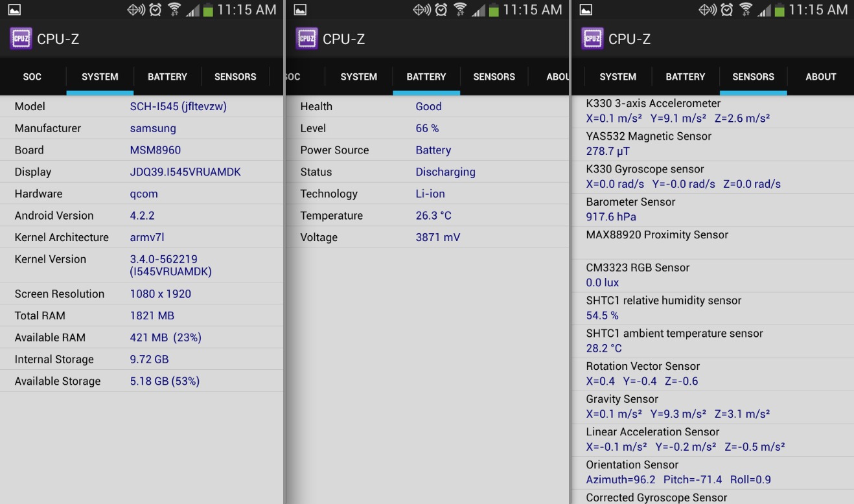Switch to the SYSTEM tab in the middle screen

tap(358, 76)
